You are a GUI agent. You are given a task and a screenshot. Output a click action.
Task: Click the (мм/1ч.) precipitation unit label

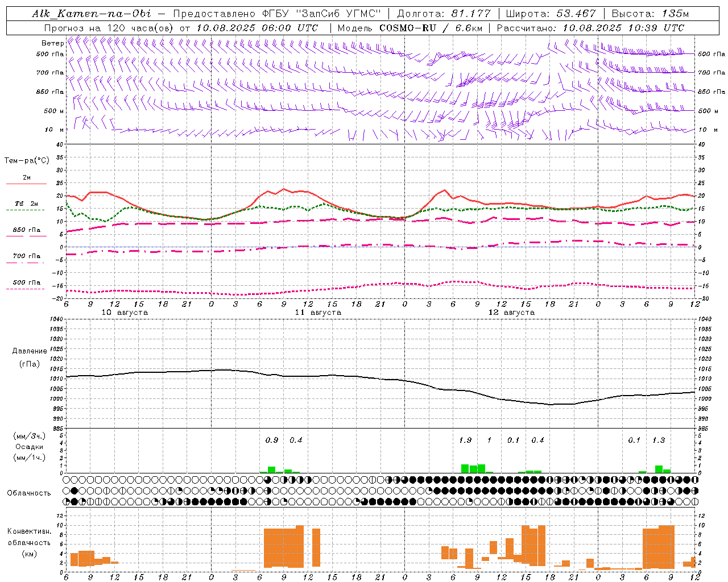pyautogui.click(x=29, y=458)
